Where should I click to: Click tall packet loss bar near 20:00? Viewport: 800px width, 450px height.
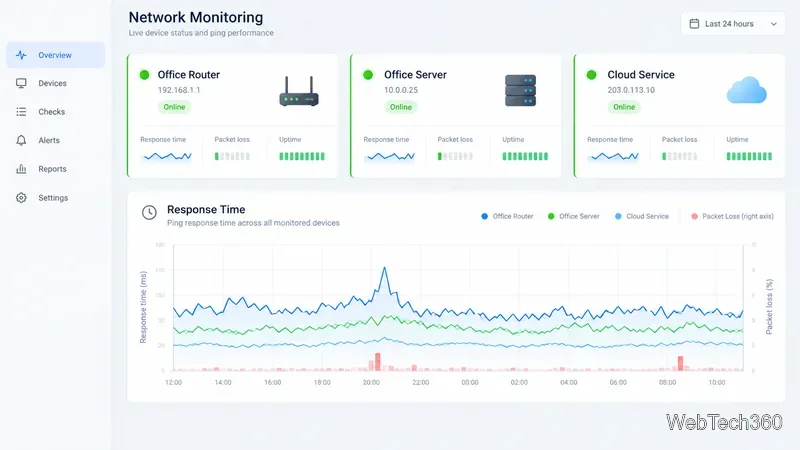click(x=378, y=362)
